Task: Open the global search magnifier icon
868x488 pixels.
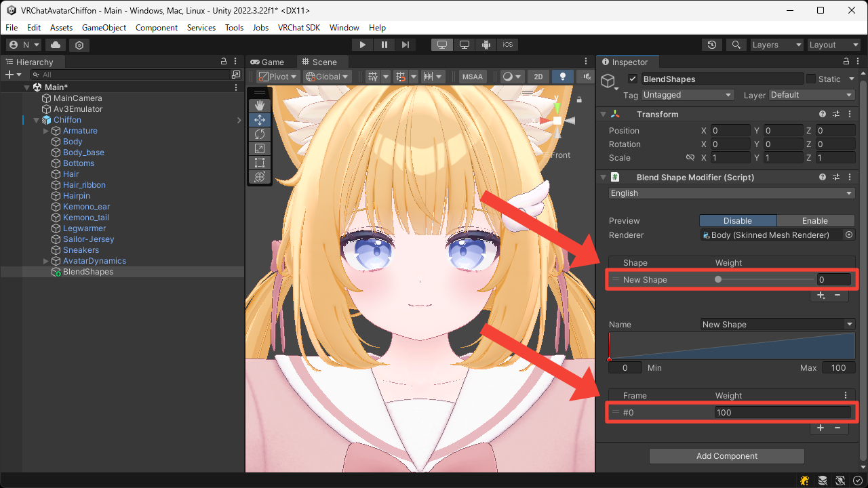Action: click(736, 45)
